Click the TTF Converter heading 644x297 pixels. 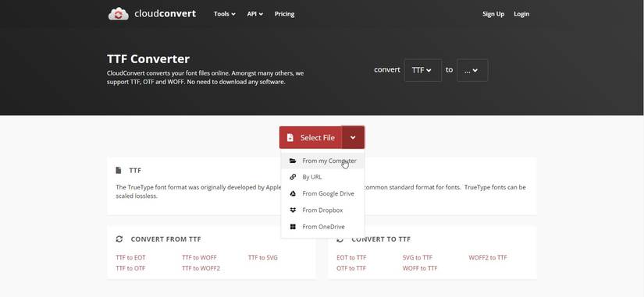pyautogui.click(x=148, y=59)
